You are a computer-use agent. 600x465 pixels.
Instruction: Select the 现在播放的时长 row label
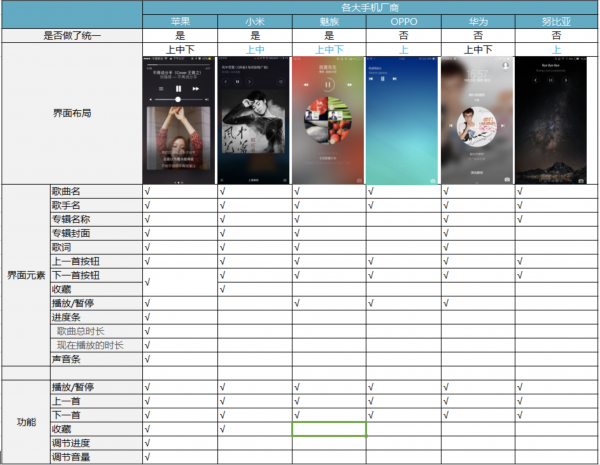pos(96,345)
